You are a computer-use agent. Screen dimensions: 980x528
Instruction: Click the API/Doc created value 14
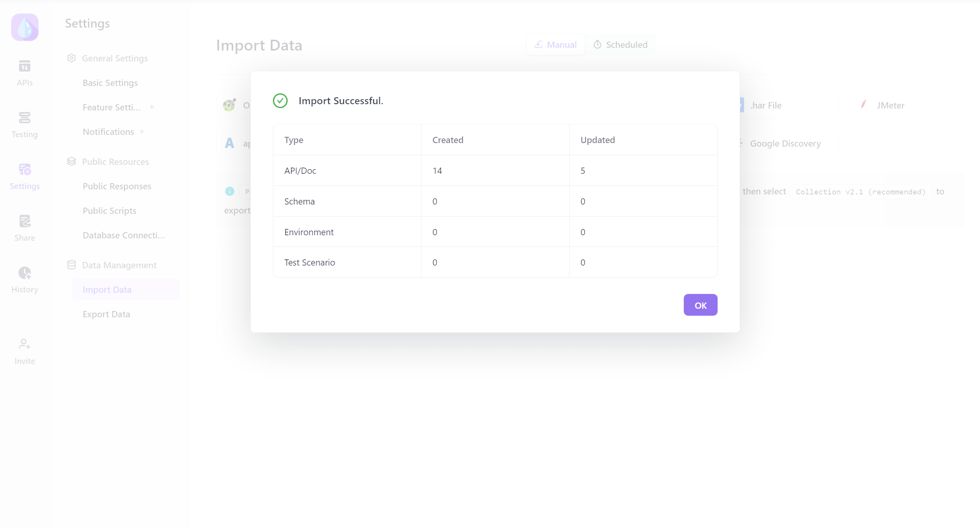tap(437, 171)
